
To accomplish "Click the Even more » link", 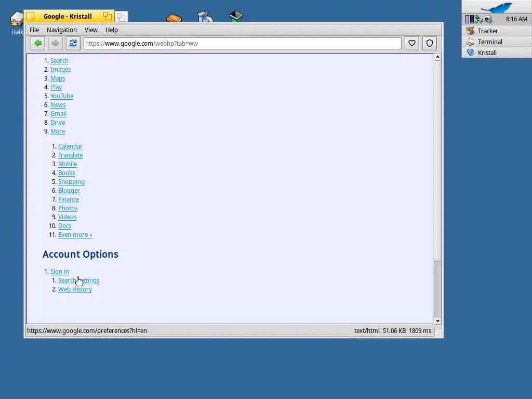I will (x=75, y=234).
